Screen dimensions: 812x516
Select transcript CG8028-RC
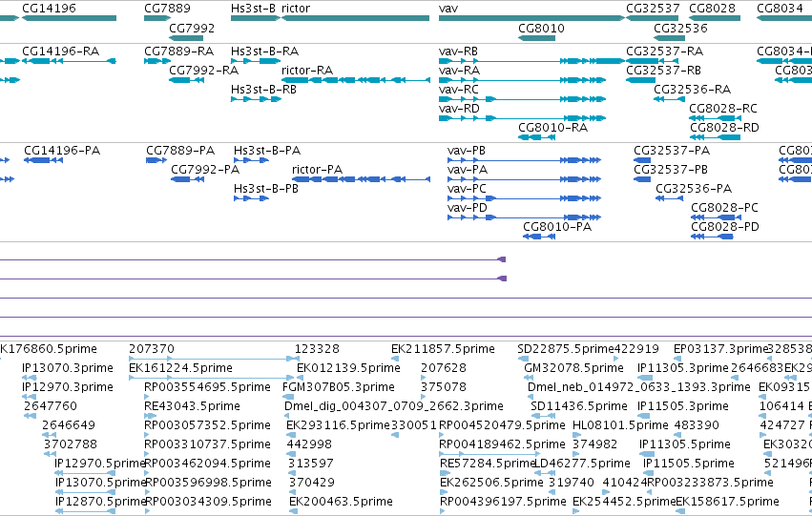pyautogui.click(x=716, y=118)
